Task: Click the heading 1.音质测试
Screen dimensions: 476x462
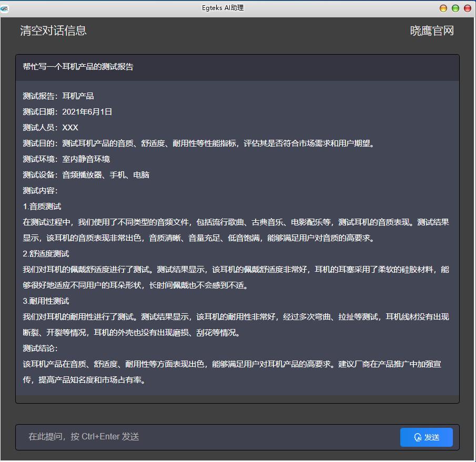Action: (x=42, y=206)
